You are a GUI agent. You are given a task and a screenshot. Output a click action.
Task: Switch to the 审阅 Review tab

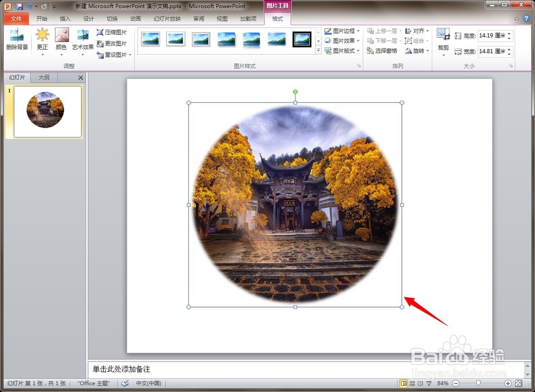tap(198, 19)
